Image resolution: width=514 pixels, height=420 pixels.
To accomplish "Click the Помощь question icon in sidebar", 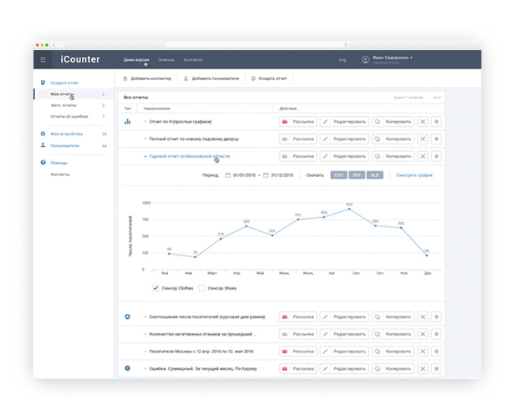I will point(43,163).
